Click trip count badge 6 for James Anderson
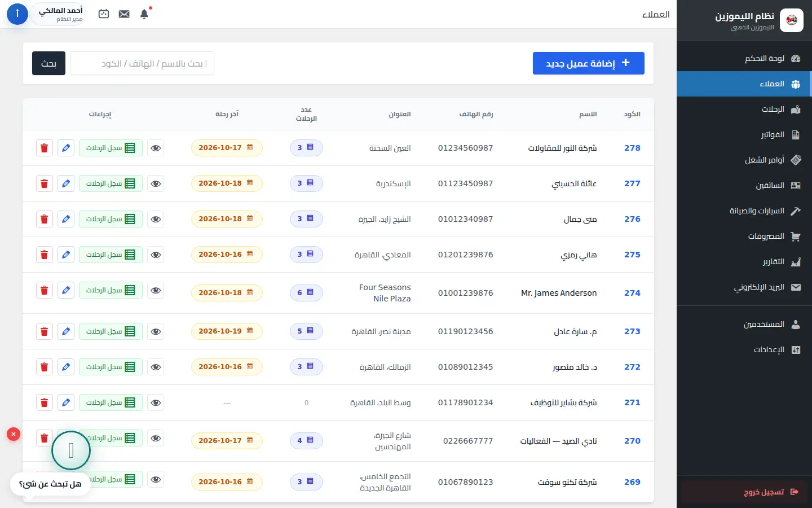812x508 pixels. [306, 292]
